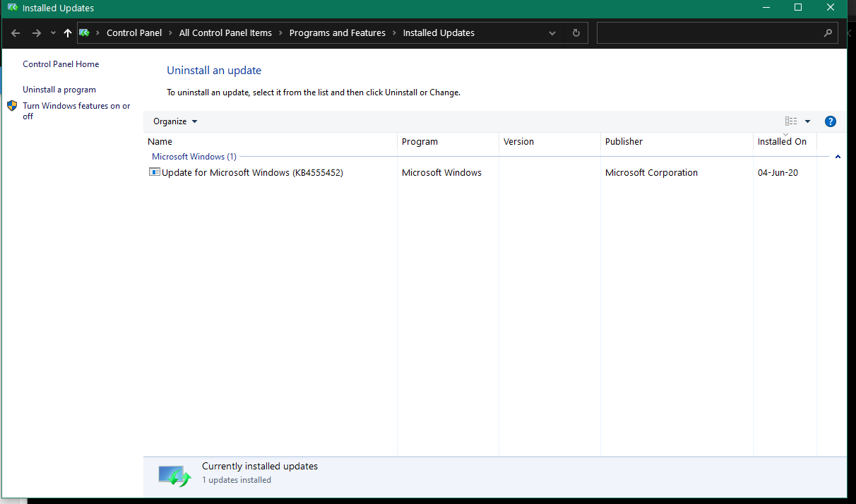Click the Microsoft Corporation publisher cell

tap(651, 172)
